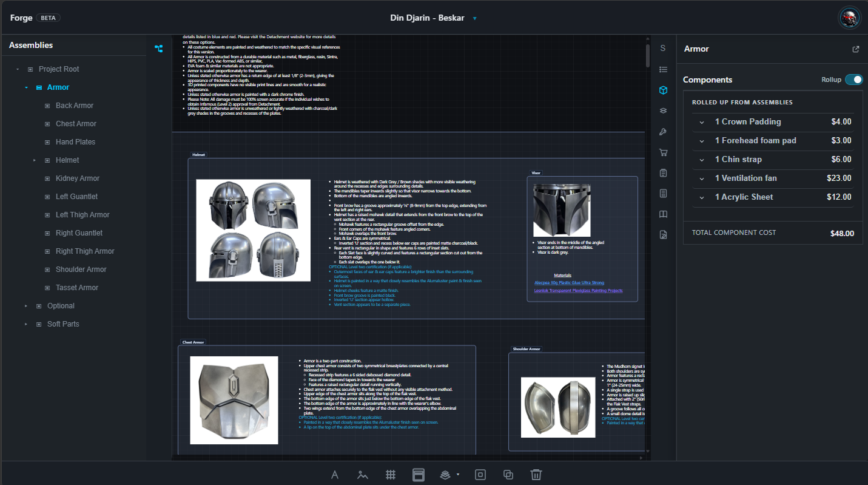
Task: Select Shoulder Armor in assemblies tree
Action: tap(81, 270)
